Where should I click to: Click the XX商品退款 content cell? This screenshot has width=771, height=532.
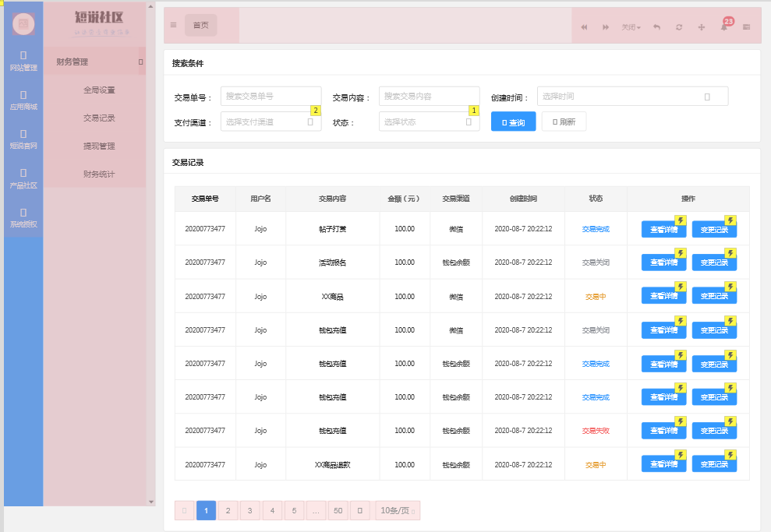click(332, 464)
